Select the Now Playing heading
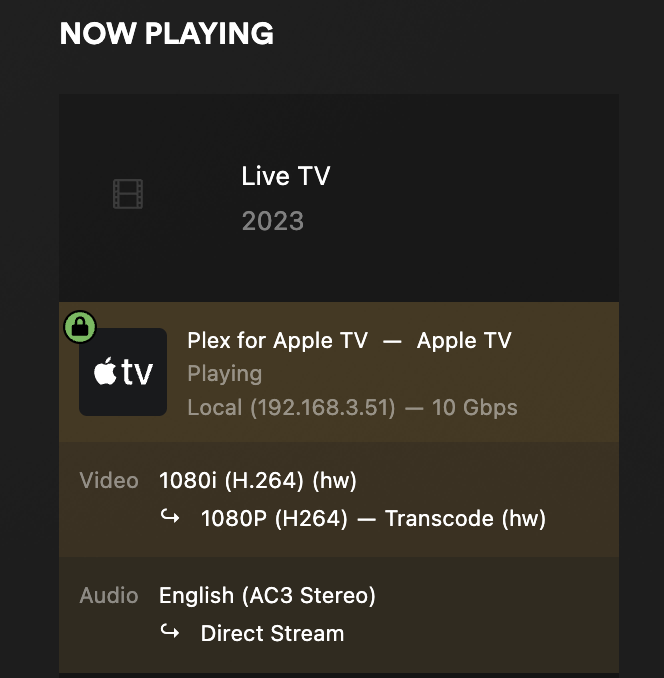This screenshot has height=678, width=664. coord(167,33)
